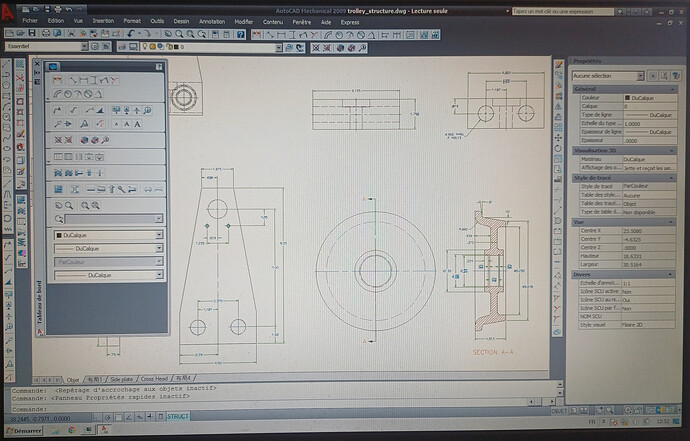This screenshot has width=690, height=441.
Task: Click the layer manager icon in the dashboard
Action: tap(58, 189)
